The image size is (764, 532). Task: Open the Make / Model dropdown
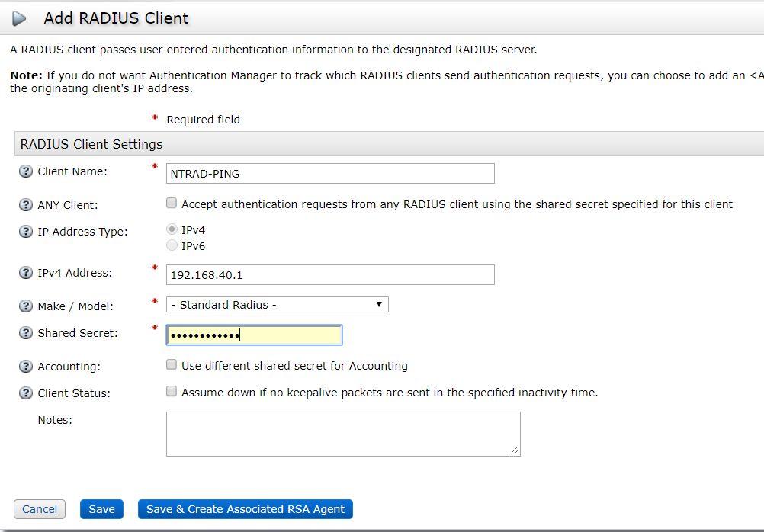click(379, 304)
